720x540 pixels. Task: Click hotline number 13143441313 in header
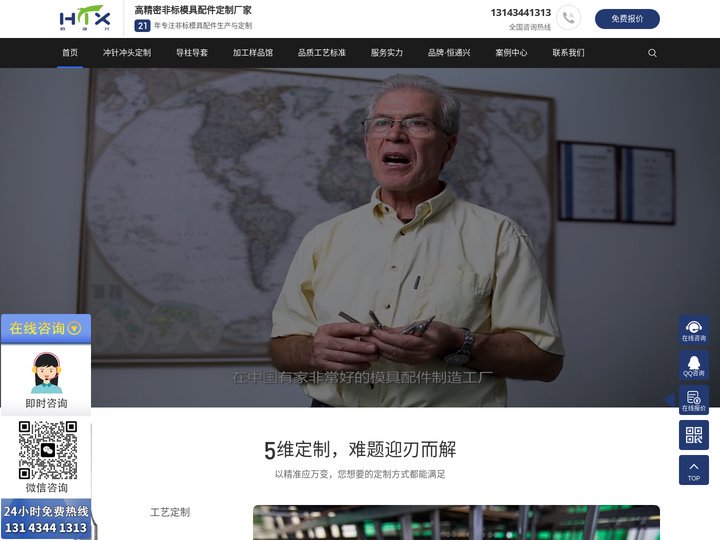point(521,12)
